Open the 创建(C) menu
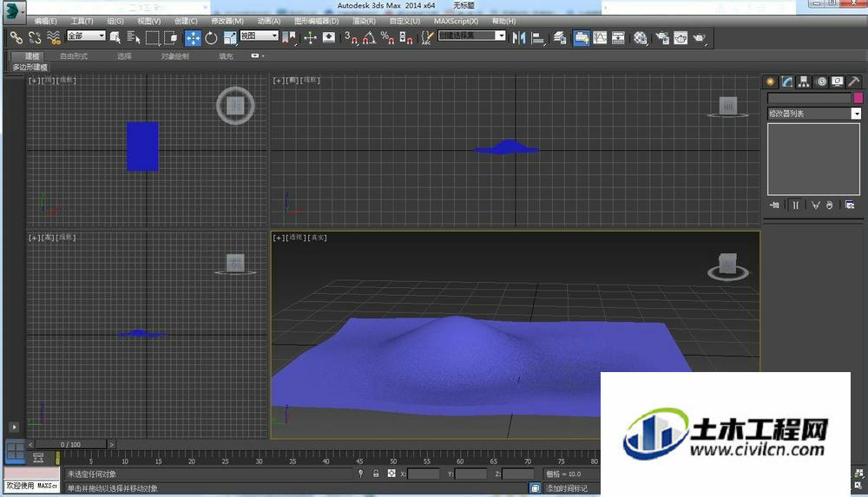The height and width of the screenshot is (497, 868). point(186,21)
